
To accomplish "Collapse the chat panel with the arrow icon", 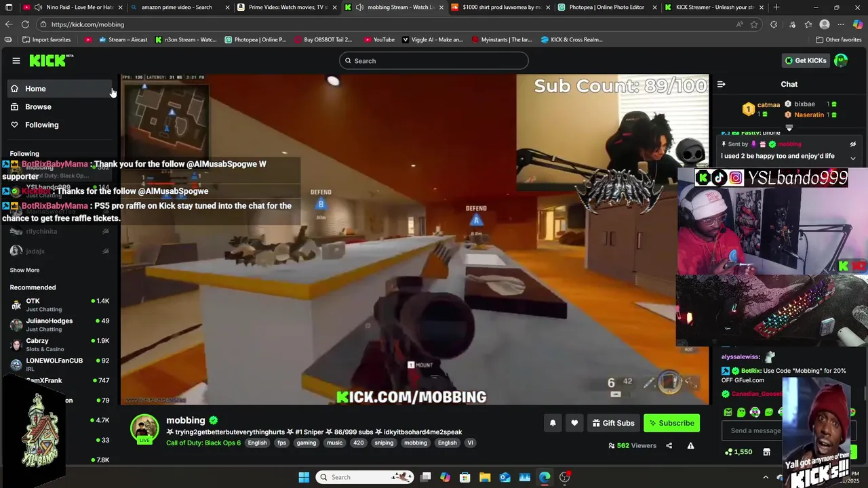I will [721, 84].
